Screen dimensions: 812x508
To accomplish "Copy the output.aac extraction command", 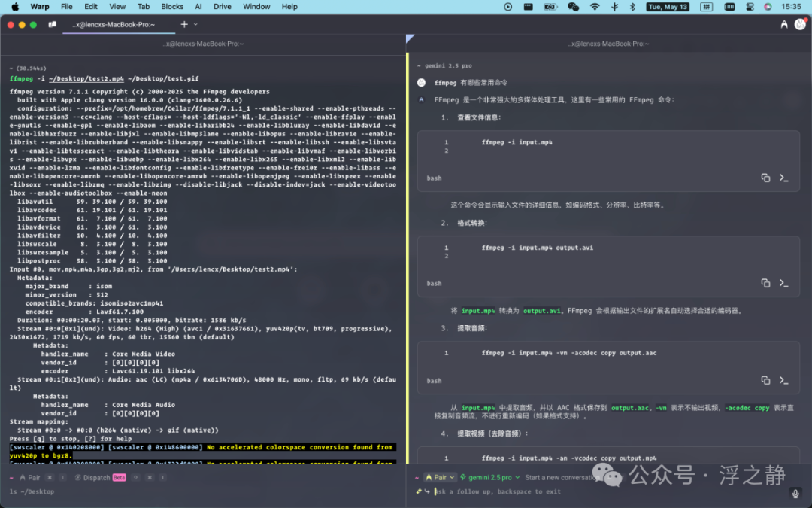I will click(765, 380).
